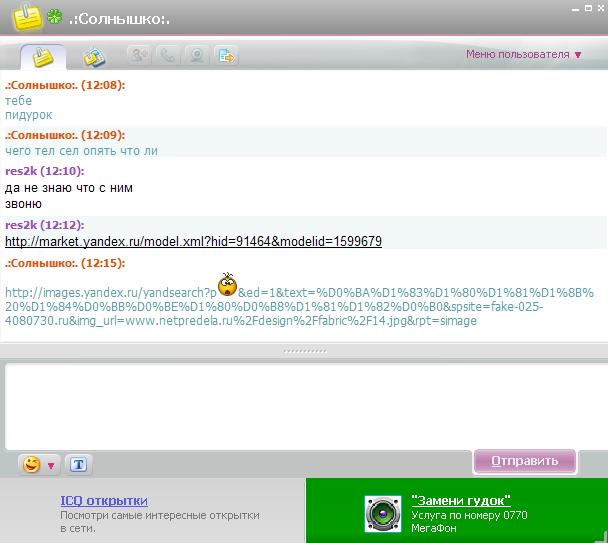Click the Отправить send button
Screen dimensions: 608x543
[x=525, y=461]
